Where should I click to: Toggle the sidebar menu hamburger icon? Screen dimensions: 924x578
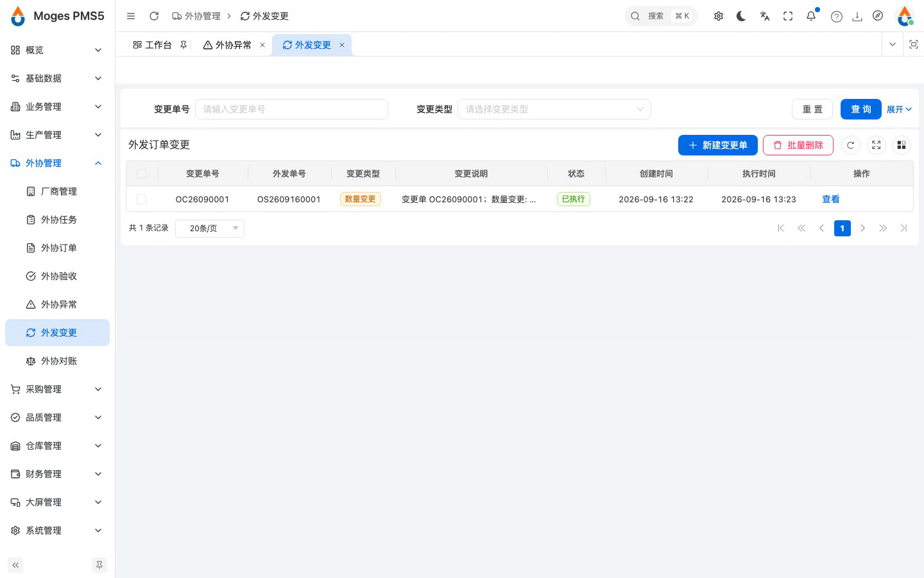[131, 16]
